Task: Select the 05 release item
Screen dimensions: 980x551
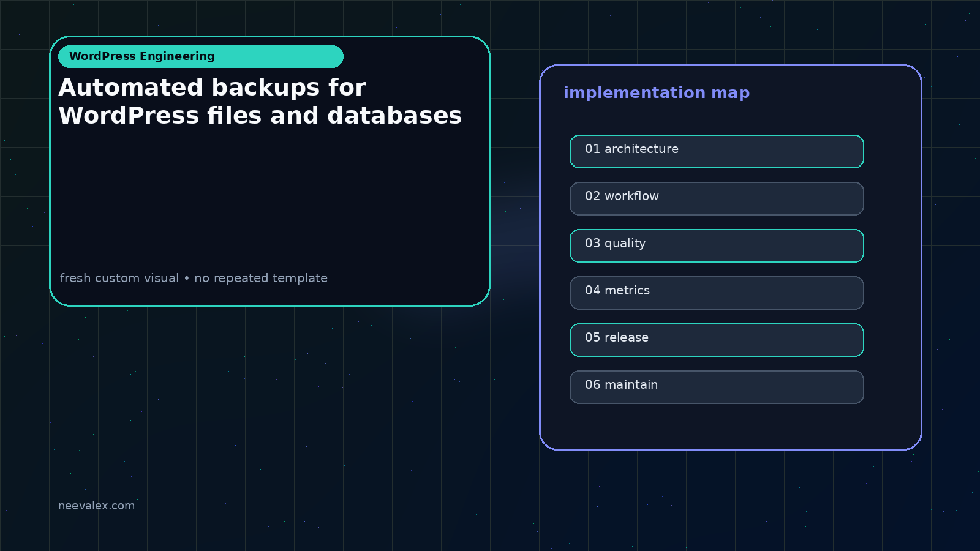Action: pos(717,340)
